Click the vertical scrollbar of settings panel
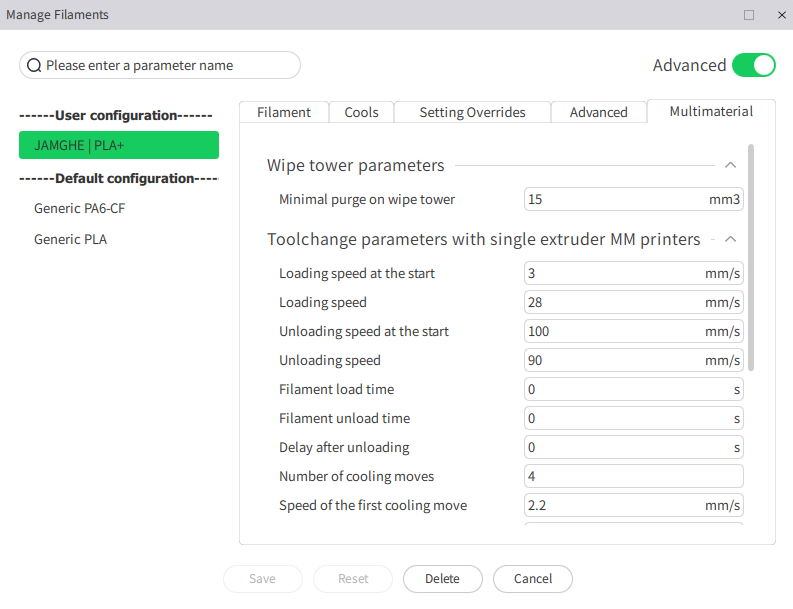The height and width of the screenshot is (609, 793). click(x=751, y=258)
